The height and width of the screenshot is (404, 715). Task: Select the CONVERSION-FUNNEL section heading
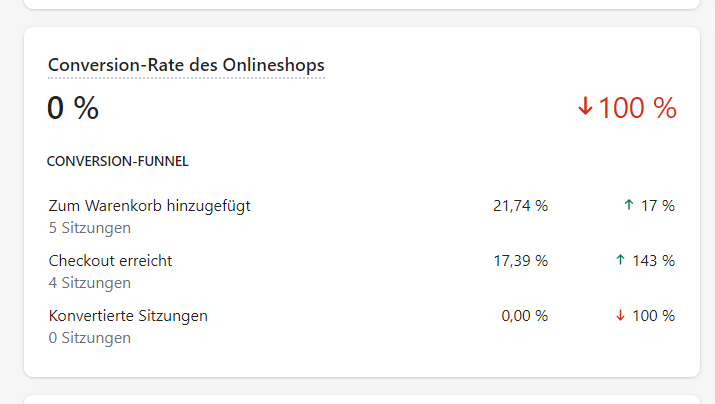tap(118, 160)
